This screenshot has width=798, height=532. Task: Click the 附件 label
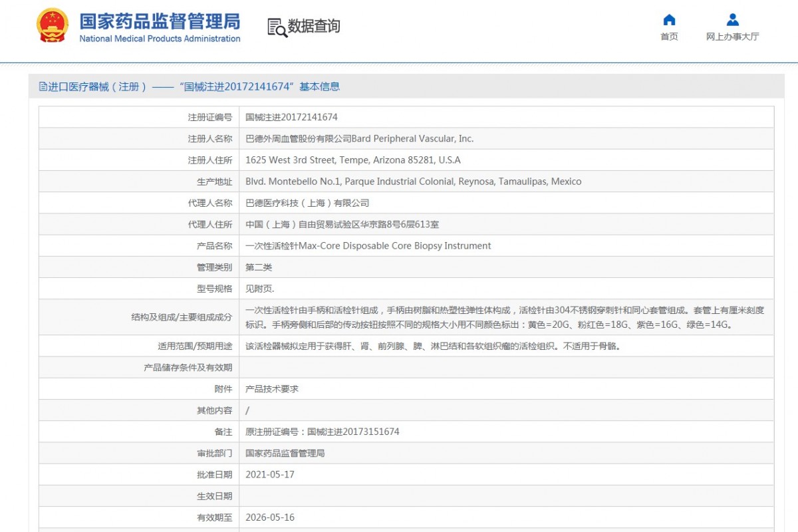223,388
